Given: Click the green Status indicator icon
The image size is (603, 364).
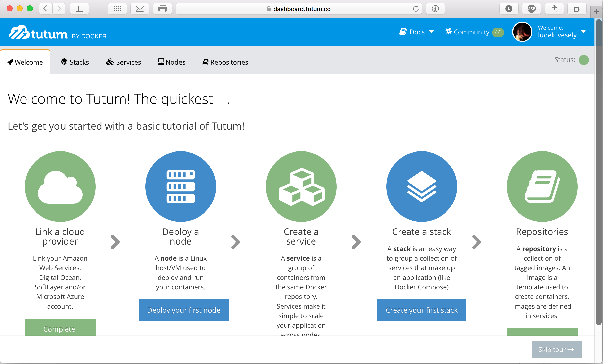Looking at the screenshot, I should (584, 60).
